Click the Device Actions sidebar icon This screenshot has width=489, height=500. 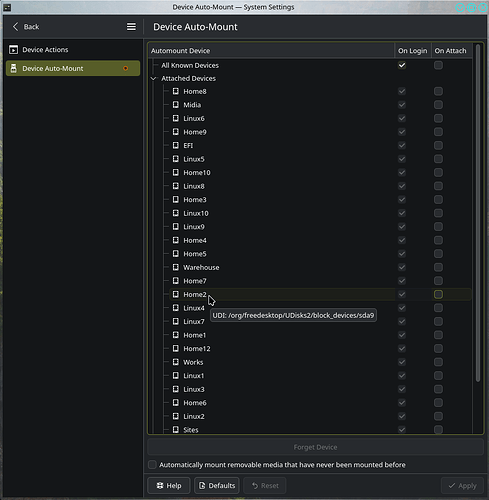click(x=13, y=50)
